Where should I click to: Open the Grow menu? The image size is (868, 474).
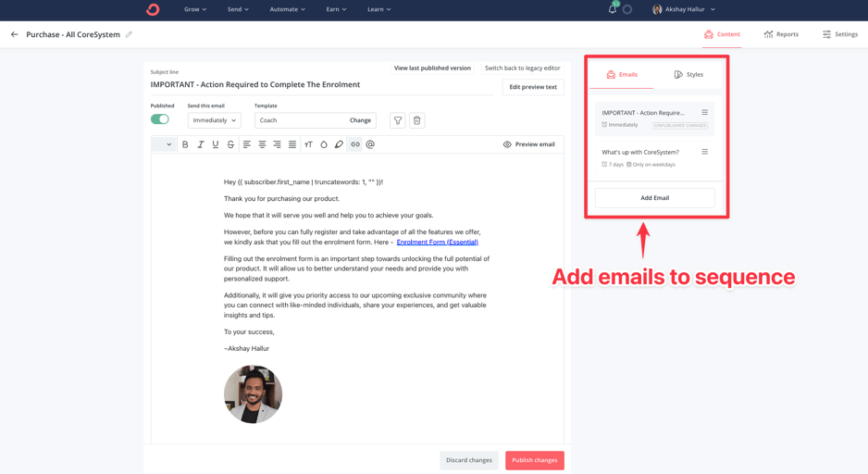click(195, 9)
